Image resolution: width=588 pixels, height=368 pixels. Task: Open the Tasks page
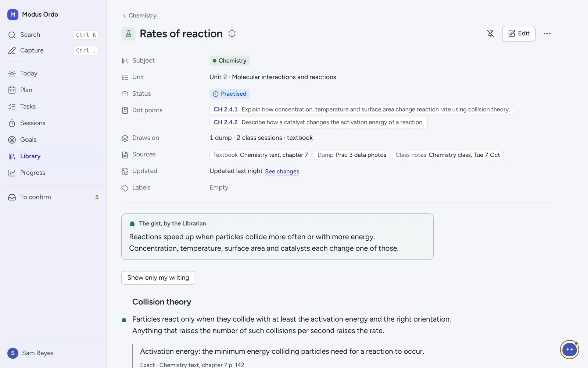(53, 106)
